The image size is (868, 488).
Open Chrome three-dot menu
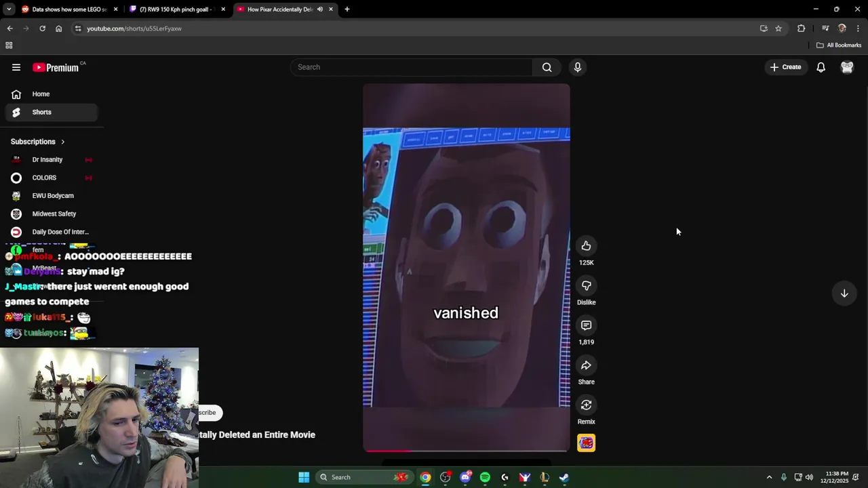pyautogui.click(x=858, y=28)
